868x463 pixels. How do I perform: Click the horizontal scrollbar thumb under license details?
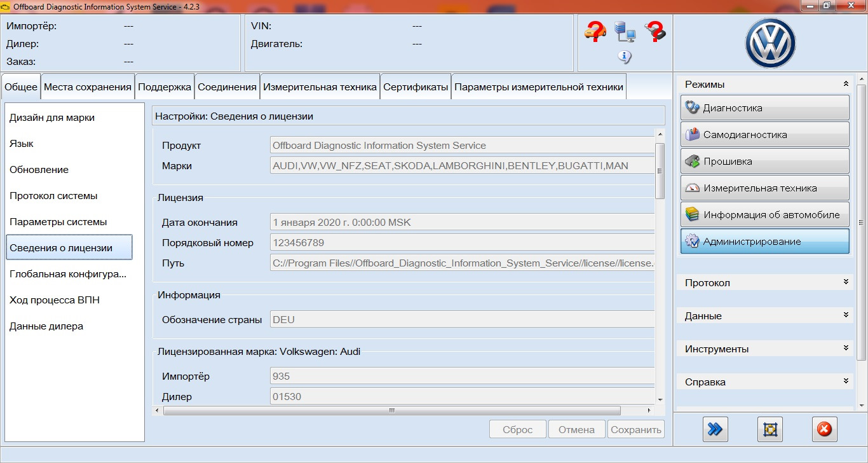tap(393, 410)
